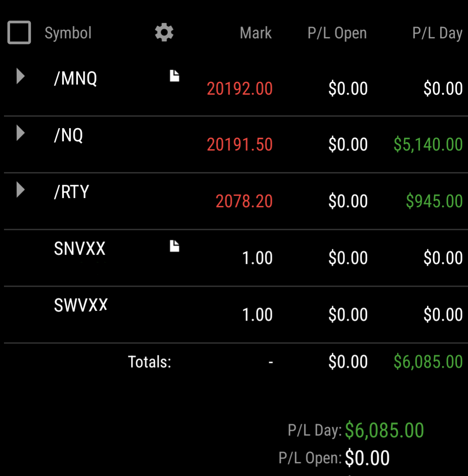Open the note icon beside /MNQ
Image resolution: width=468 pixels, height=476 pixels.
click(x=175, y=76)
